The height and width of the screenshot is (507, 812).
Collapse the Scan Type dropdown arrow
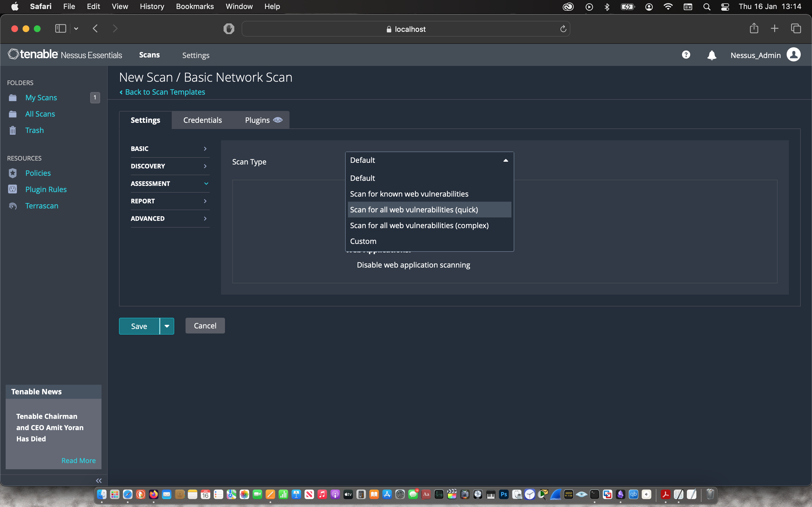click(505, 160)
